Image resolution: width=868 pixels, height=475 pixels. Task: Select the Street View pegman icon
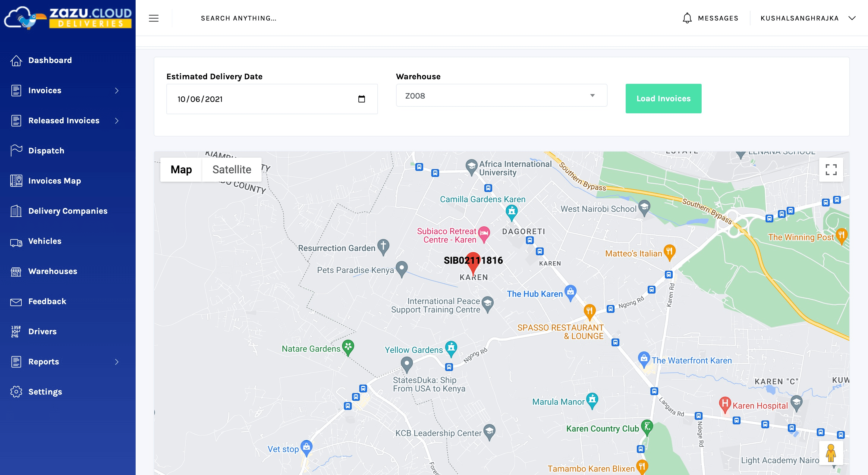pyautogui.click(x=831, y=453)
